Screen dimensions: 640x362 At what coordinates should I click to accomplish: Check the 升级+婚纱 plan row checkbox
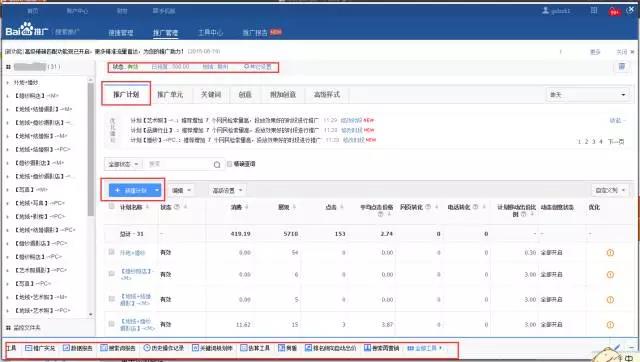point(111,252)
